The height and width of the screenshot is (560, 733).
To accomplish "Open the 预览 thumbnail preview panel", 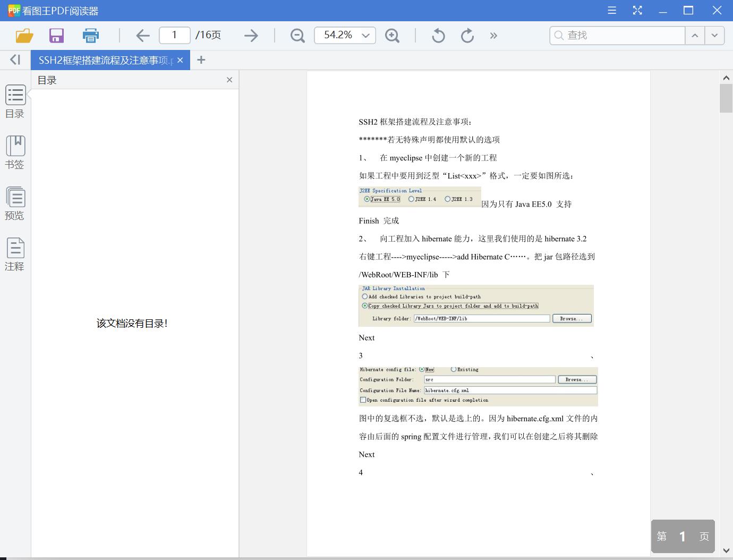I will click(15, 204).
